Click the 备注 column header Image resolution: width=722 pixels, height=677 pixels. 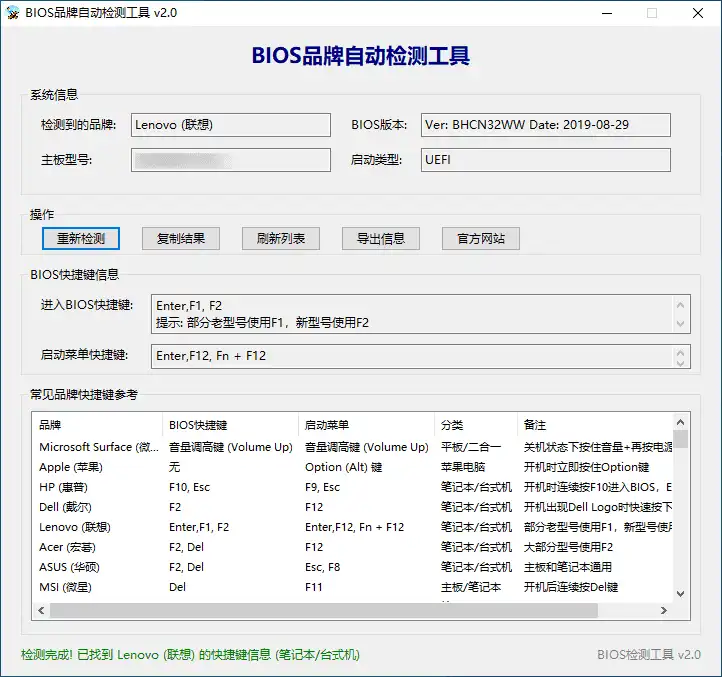pyautogui.click(x=595, y=425)
